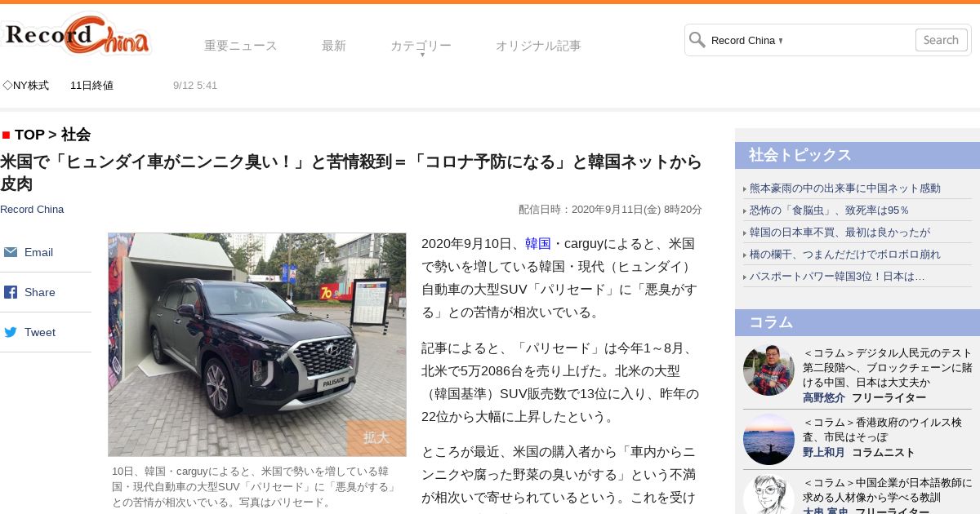Click the Email envelope icon
Image resolution: width=980 pixels, height=514 pixels.
point(11,252)
